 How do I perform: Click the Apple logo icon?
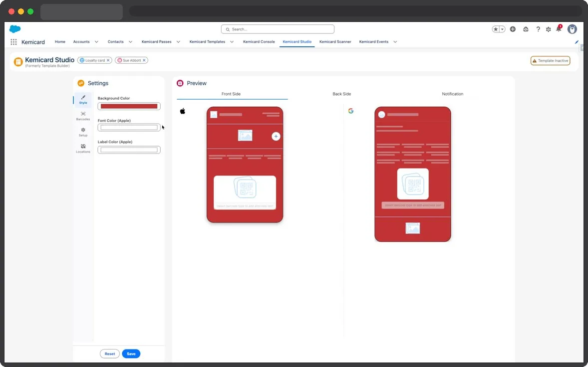click(x=183, y=111)
